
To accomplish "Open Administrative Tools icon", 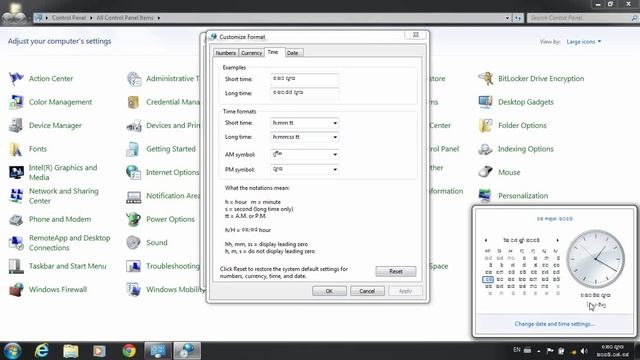I will [134, 78].
